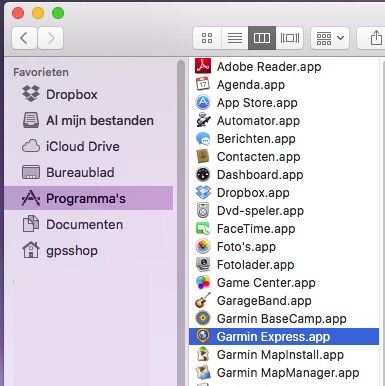Screen dimensions: 385x386
Task: Open iCloud Drive in the sidebar
Action: click(x=89, y=146)
